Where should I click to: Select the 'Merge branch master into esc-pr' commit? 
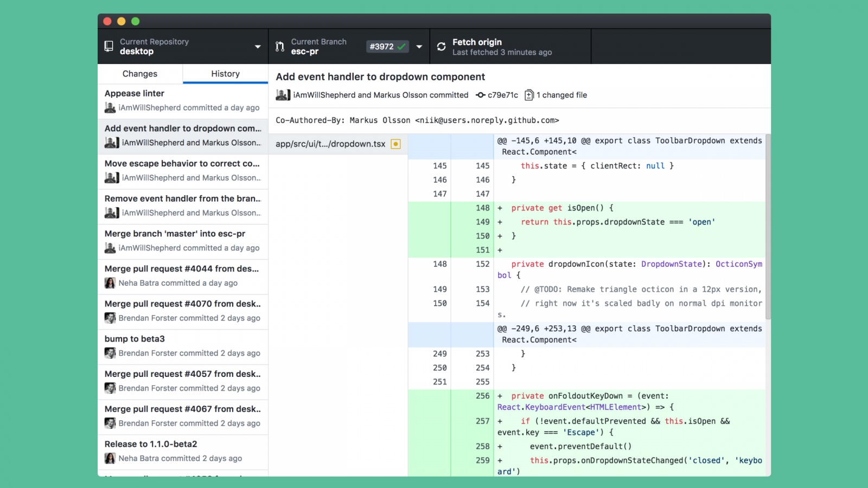coord(182,241)
